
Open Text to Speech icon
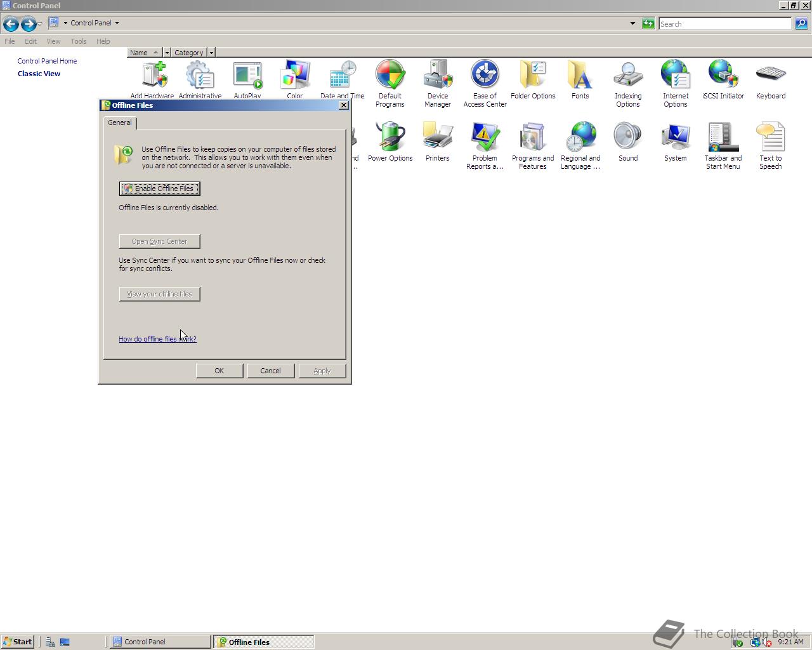771,145
